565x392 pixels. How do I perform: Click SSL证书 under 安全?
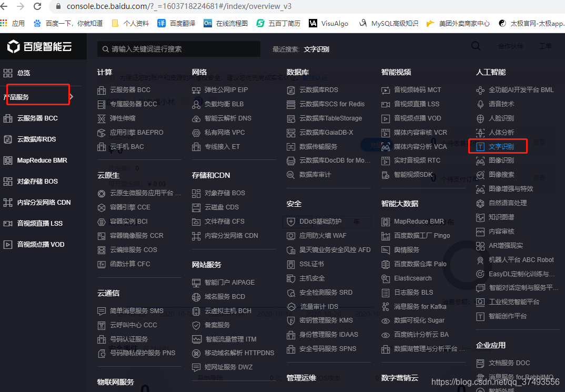[311, 264]
